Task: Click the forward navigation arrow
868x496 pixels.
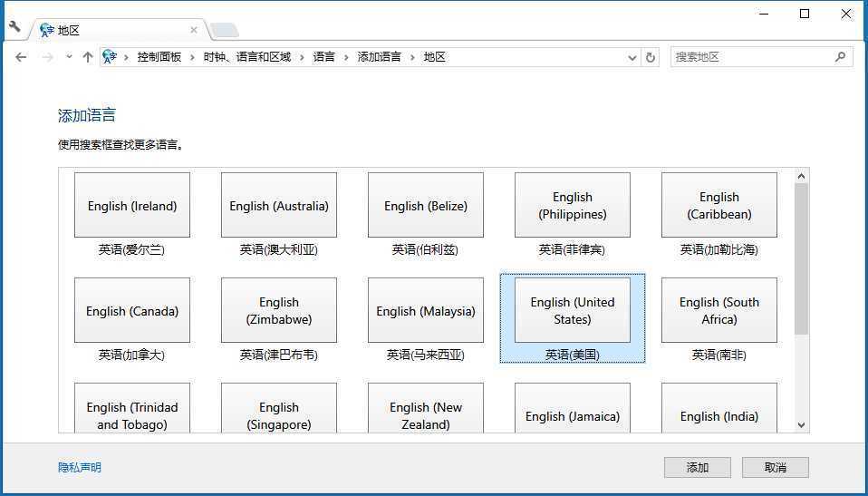Action: (47, 57)
